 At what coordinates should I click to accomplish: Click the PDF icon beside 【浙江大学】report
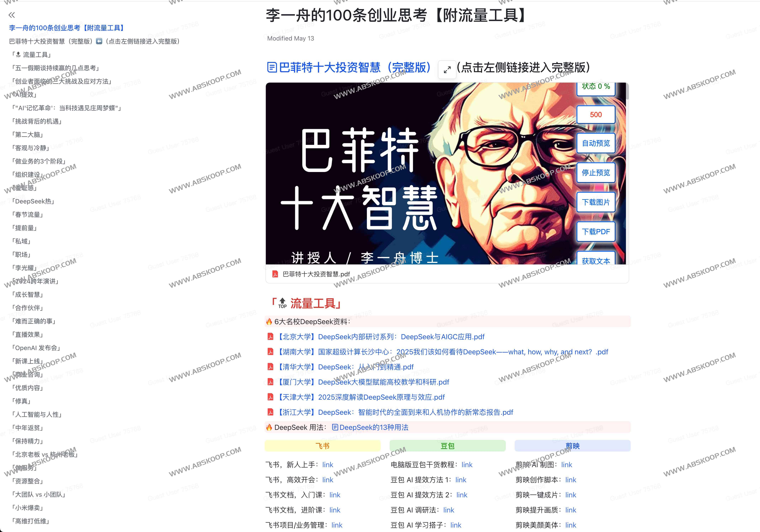[x=270, y=412]
